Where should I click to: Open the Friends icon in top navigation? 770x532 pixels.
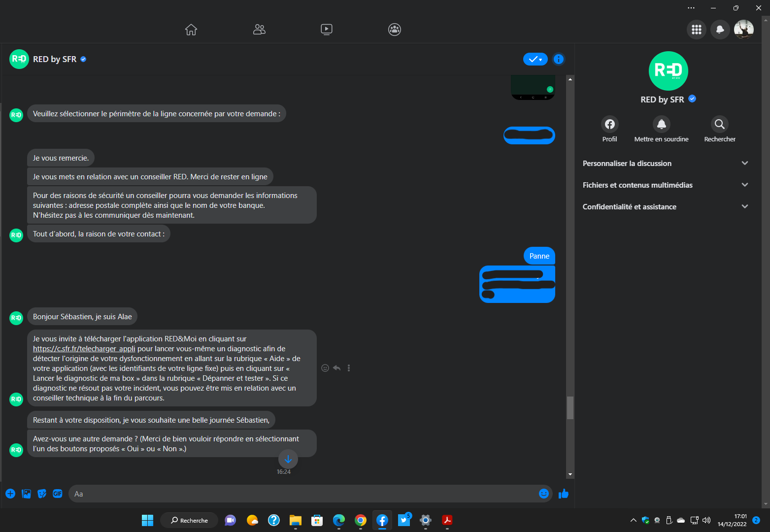[259, 30]
